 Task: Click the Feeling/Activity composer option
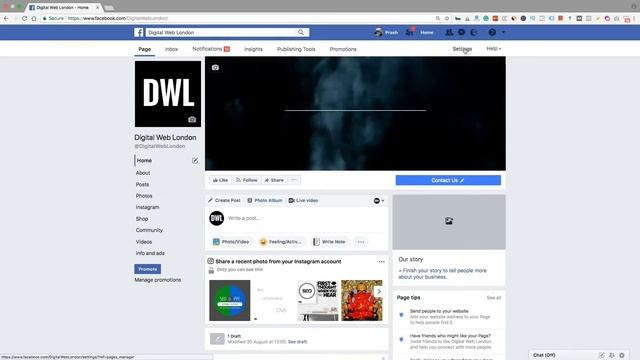281,242
